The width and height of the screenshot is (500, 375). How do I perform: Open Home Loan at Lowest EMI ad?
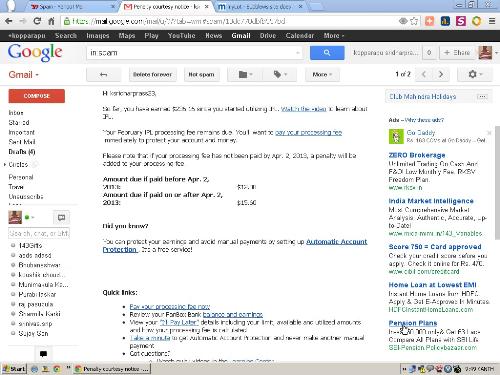coord(432,285)
